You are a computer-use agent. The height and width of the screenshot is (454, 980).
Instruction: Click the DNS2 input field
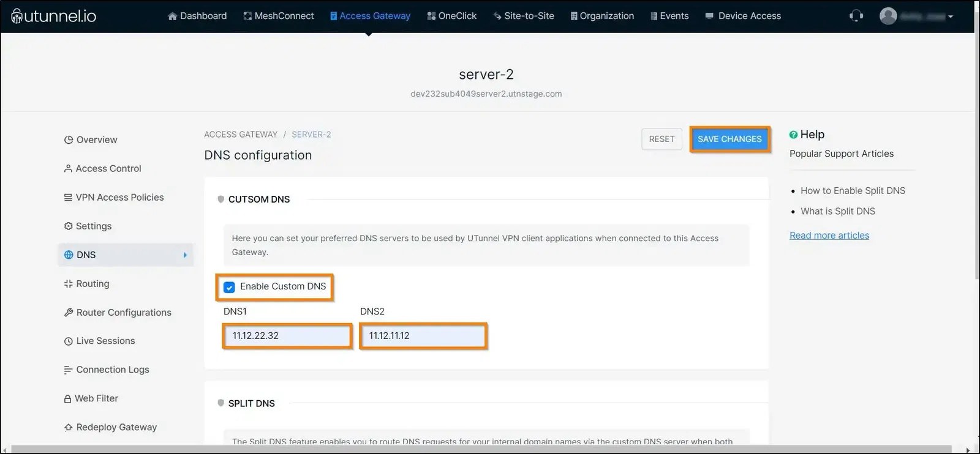click(423, 336)
